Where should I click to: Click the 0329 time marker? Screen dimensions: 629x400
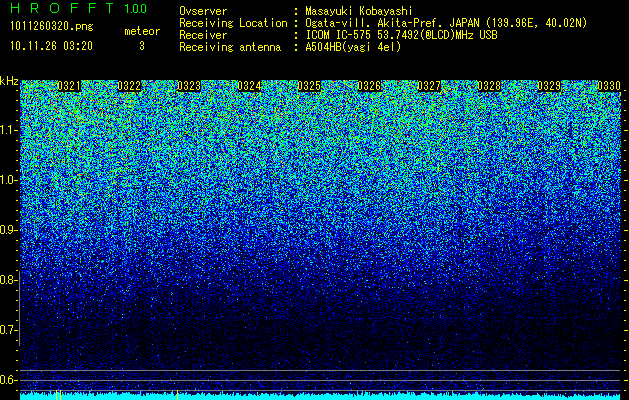(549, 86)
